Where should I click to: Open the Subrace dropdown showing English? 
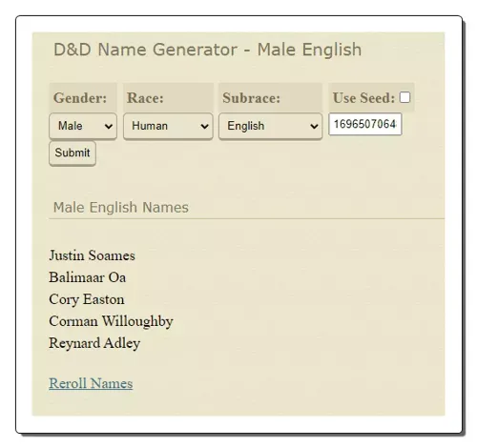(270, 126)
